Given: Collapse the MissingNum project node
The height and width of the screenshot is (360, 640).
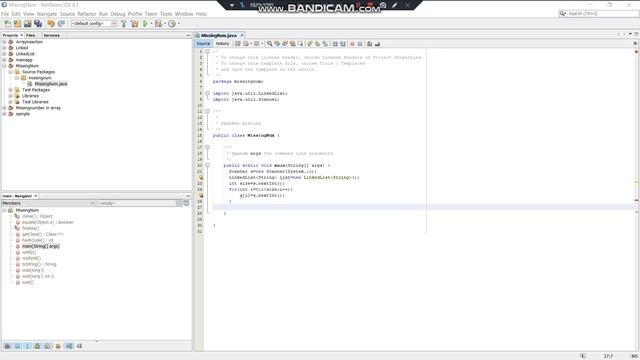Looking at the screenshot, I should (4, 66).
